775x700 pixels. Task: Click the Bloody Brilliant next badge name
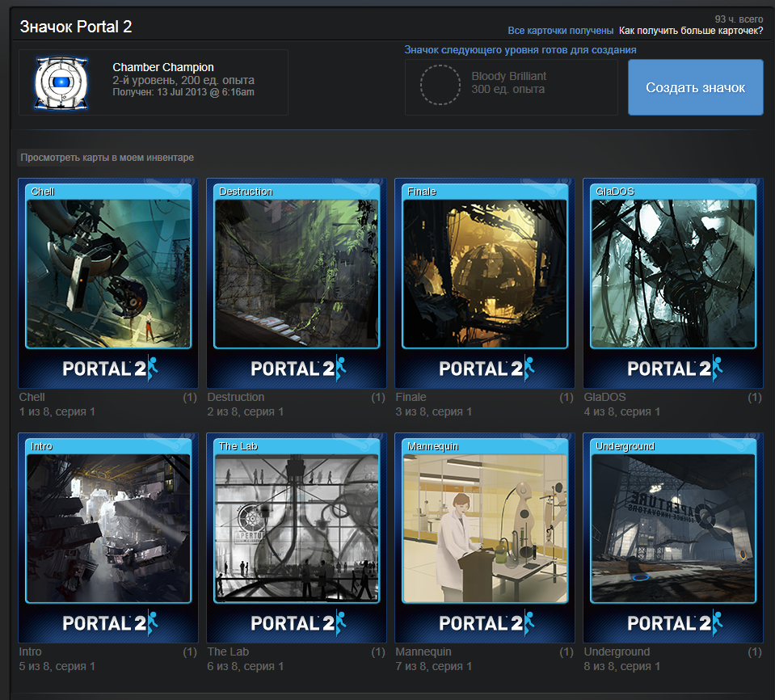point(508,76)
